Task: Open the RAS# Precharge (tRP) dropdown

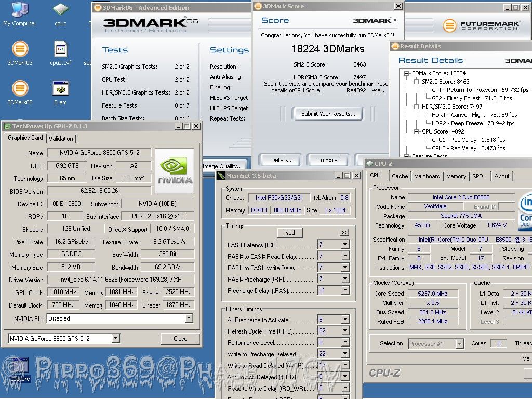Action: pyautogui.click(x=345, y=279)
